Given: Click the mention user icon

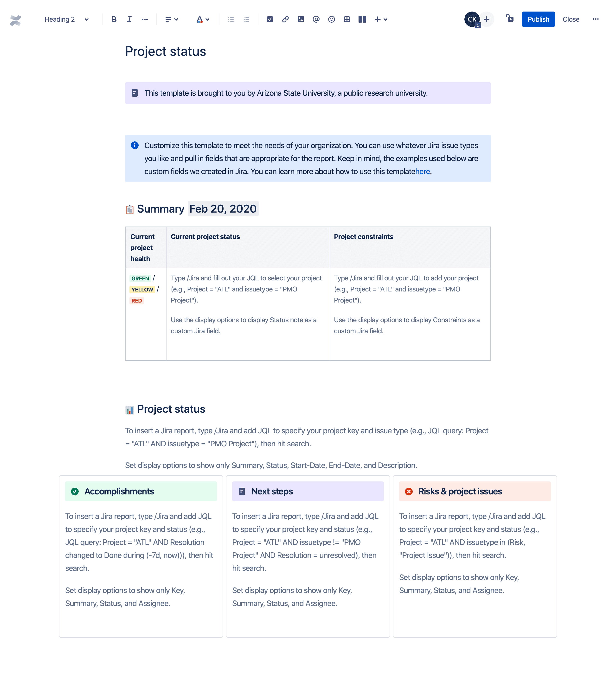Looking at the screenshot, I should point(316,19).
